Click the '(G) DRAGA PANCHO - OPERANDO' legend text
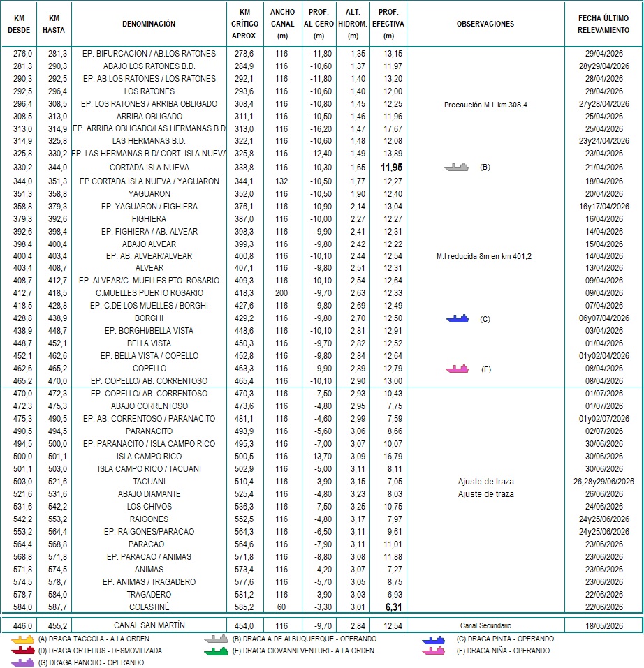The width and height of the screenshot is (644, 668). 92,662
